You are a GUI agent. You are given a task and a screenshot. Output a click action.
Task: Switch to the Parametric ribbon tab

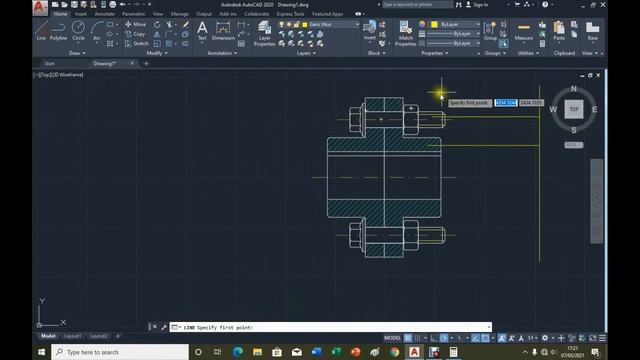[133, 14]
